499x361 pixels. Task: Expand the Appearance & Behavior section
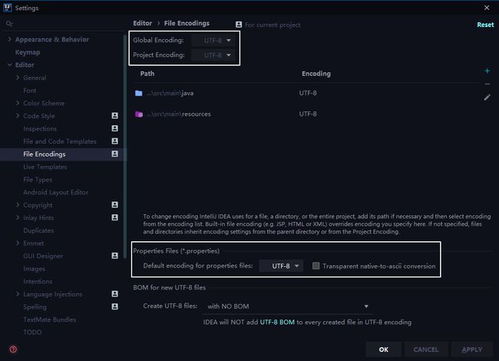coord(9,39)
